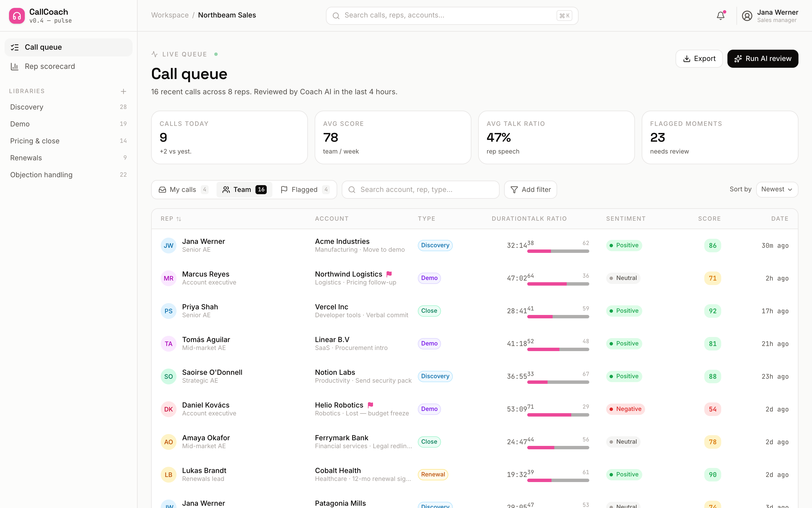812x508 pixels.
Task: Open Jana Werner user profile icon
Action: [747, 16]
